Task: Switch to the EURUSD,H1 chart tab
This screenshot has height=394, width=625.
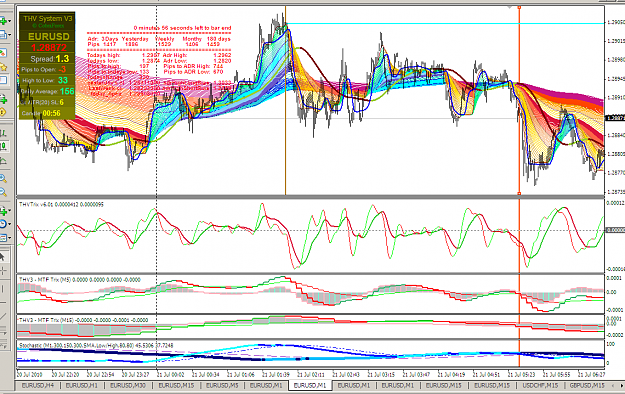Action: pyautogui.click(x=81, y=386)
